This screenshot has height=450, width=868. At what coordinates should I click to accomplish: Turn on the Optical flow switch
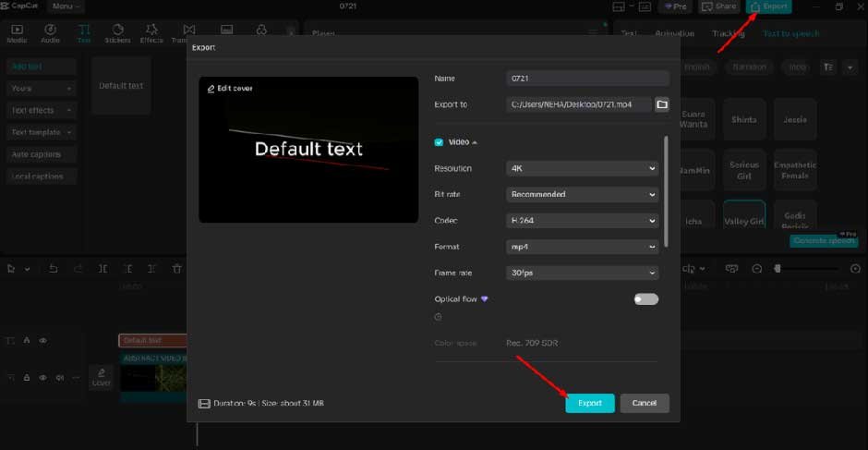[x=645, y=299]
